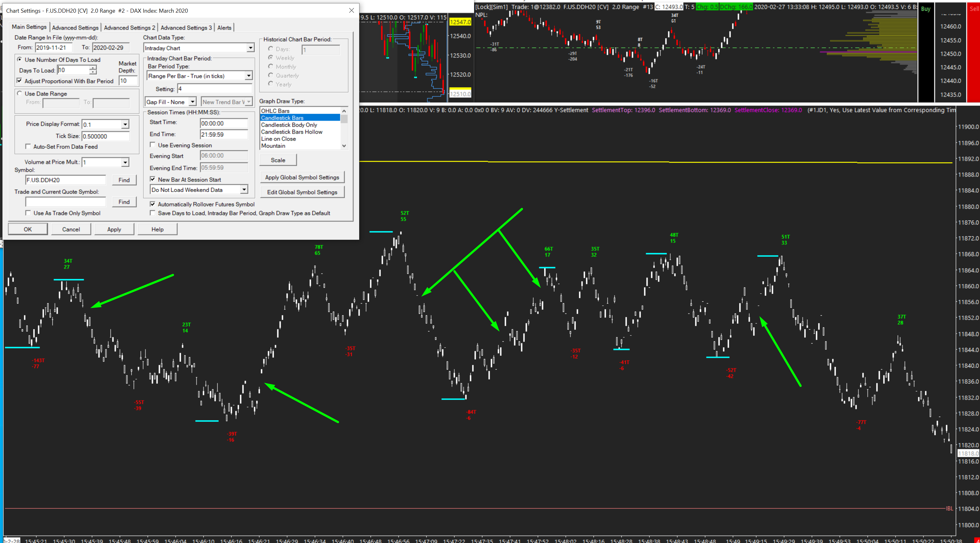Switch to Advanced Settings 2 tab
This screenshot has height=543, width=980.
[x=129, y=28]
